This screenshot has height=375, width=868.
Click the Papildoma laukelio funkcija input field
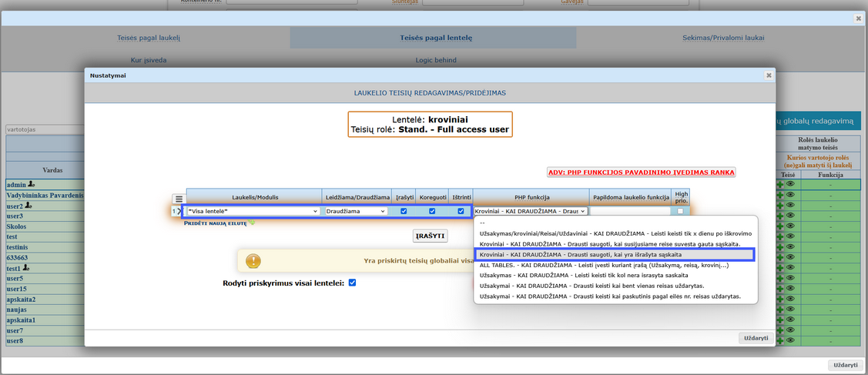[x=630, y=211]
